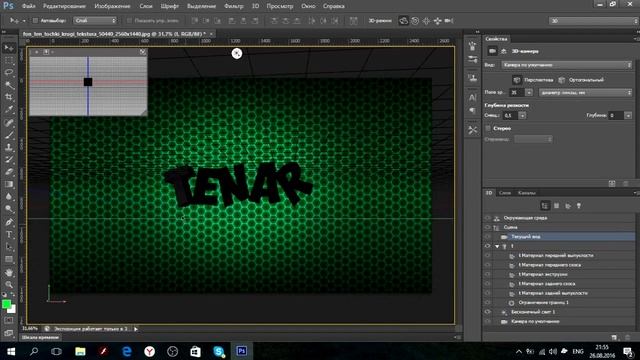Viewport: 640px width, 360px height.
Task: Select the Crop tool
Action: [x=9, y=97]
